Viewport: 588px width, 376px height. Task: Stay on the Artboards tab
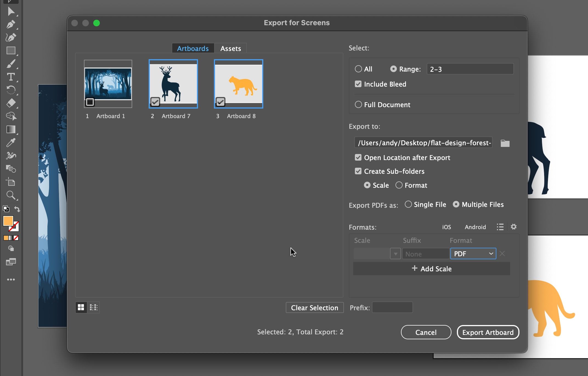tap(193, 48)
